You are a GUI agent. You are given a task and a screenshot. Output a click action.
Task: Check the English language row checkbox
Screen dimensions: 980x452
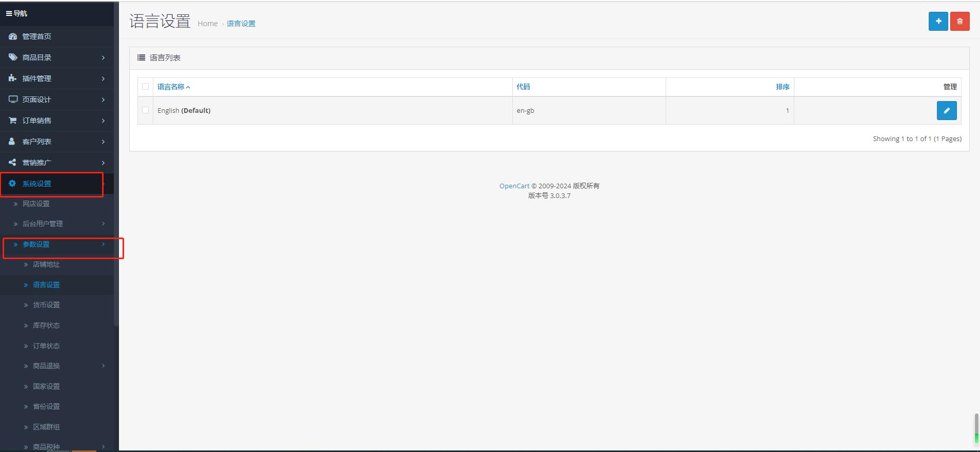coord(146,110)
